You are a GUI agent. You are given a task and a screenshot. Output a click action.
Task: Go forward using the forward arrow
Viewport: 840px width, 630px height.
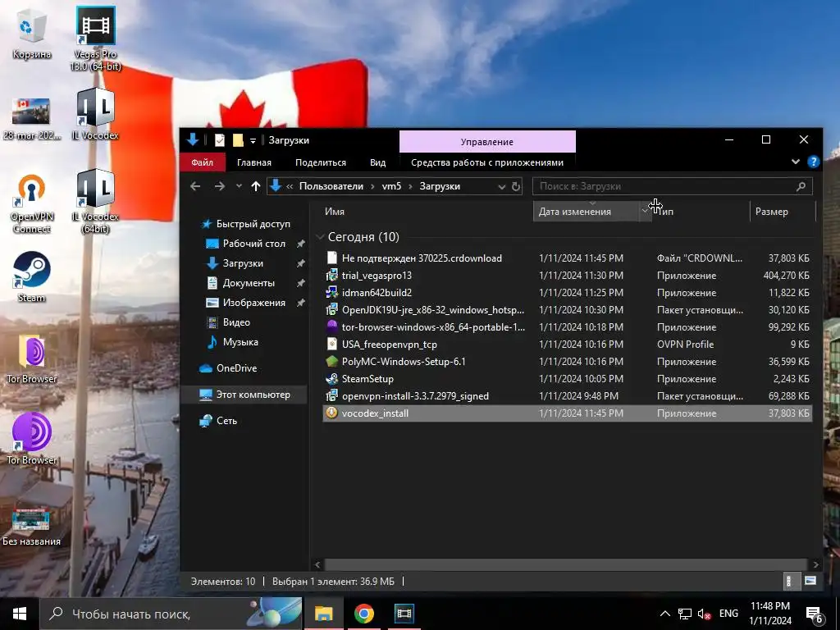pyautogui.click(x=220, y=186)
